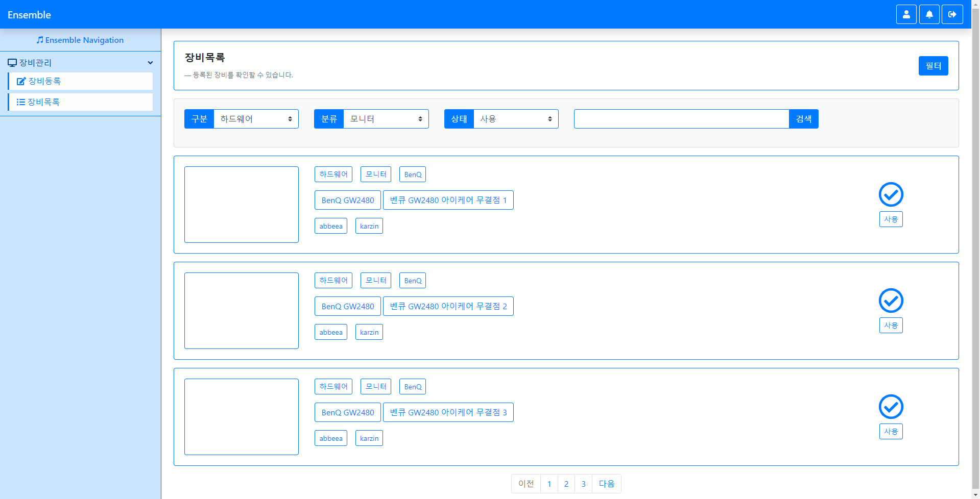Go to 장비목록 in sidebar
This screenshot has width=980, height=499.
click(80, 102)
